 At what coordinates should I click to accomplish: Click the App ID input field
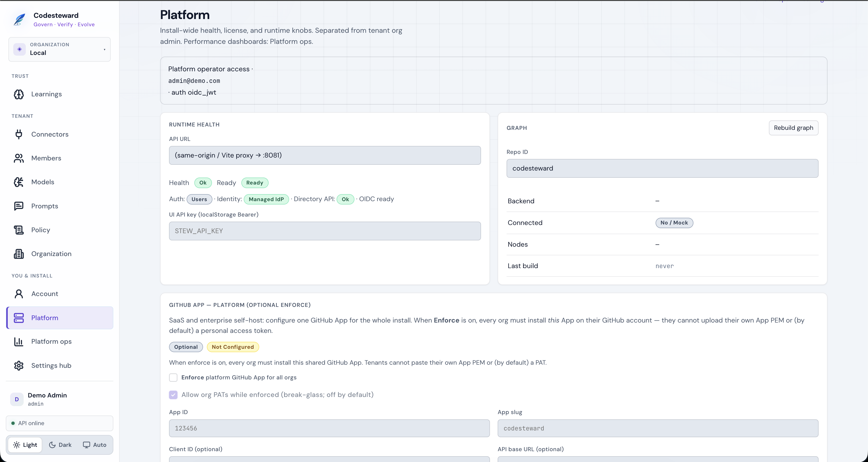pyautogui.click(x=329, y=428)
